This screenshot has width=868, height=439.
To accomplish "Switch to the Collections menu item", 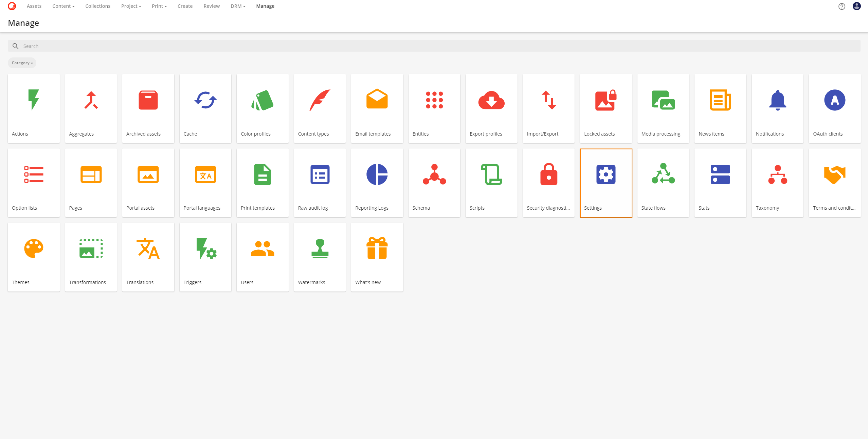I will tap(98, 6).
